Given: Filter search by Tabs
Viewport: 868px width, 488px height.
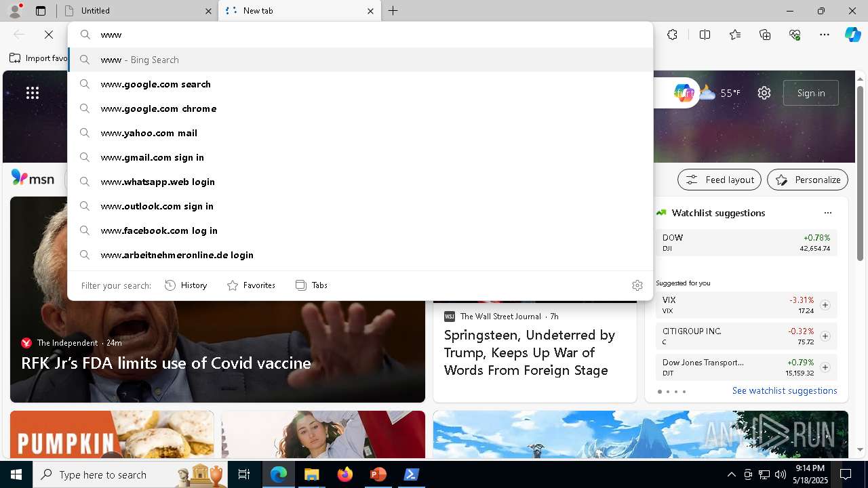Looking at the screenshot, I should 312,285.
